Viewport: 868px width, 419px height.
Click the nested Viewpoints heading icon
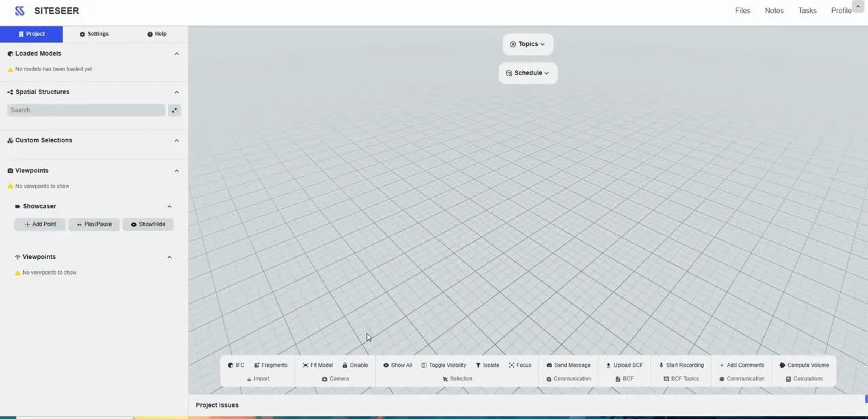tap(18, 257)
